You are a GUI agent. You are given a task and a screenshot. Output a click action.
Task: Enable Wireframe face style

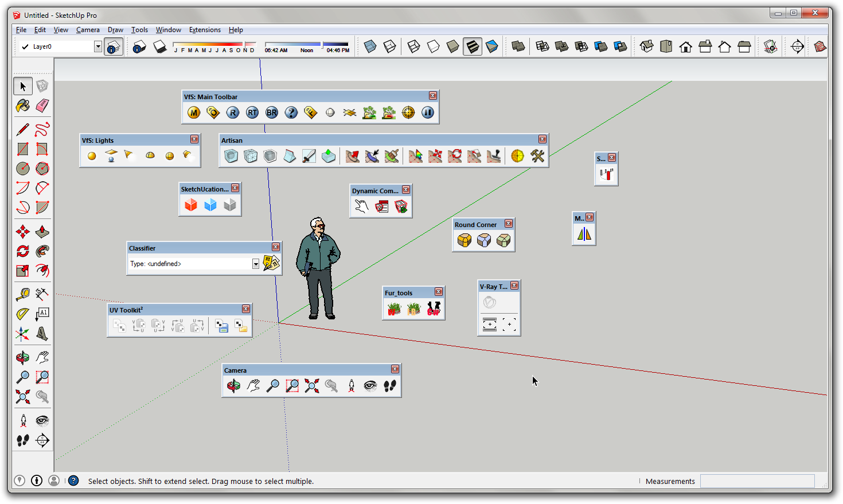(414, 46)
